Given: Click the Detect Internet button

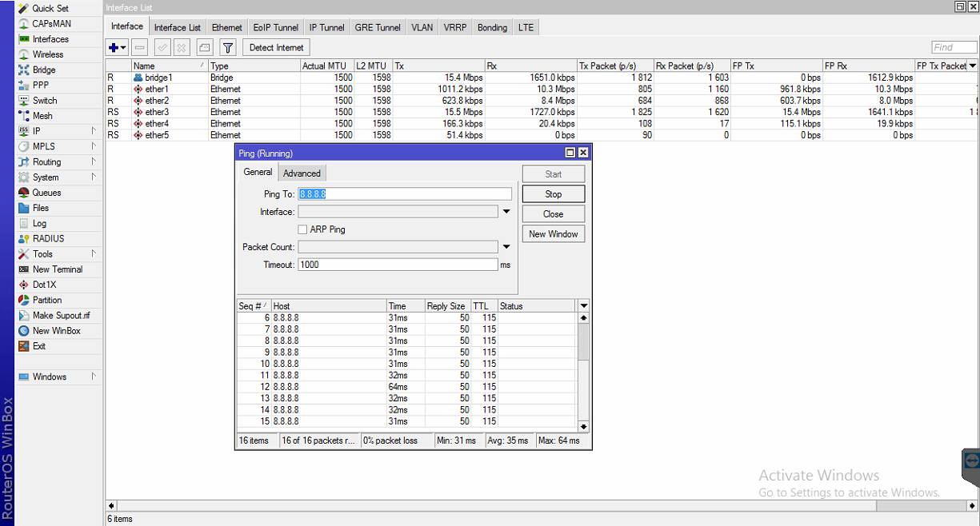Looking at the screenshot, I should [276, 48].
